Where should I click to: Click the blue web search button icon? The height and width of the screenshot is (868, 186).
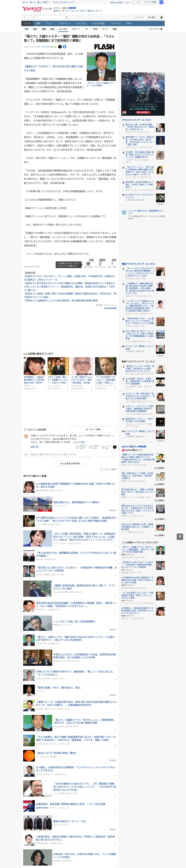pyautogui.click(x=161, y=2)
